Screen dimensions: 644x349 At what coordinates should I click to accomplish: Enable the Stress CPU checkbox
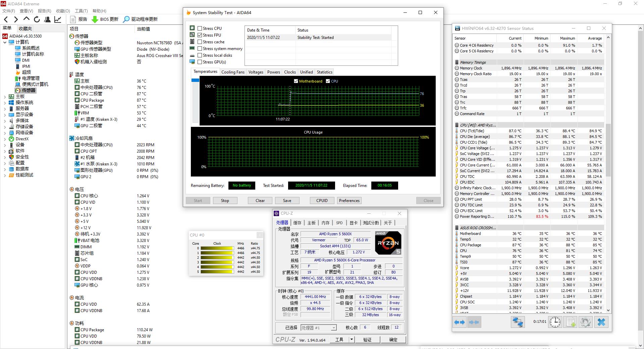coord(200,28)
